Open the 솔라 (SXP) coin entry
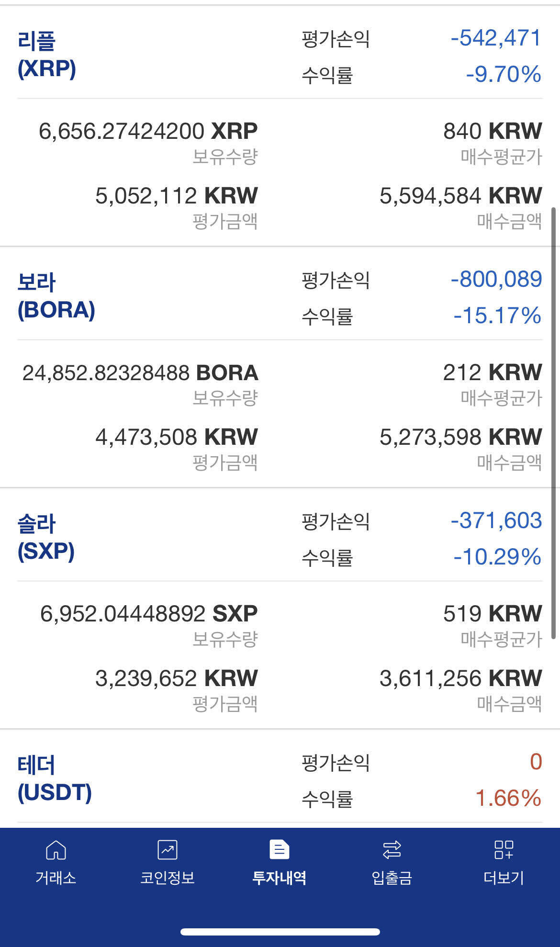The image size is (560, 947). click(46, 537)
